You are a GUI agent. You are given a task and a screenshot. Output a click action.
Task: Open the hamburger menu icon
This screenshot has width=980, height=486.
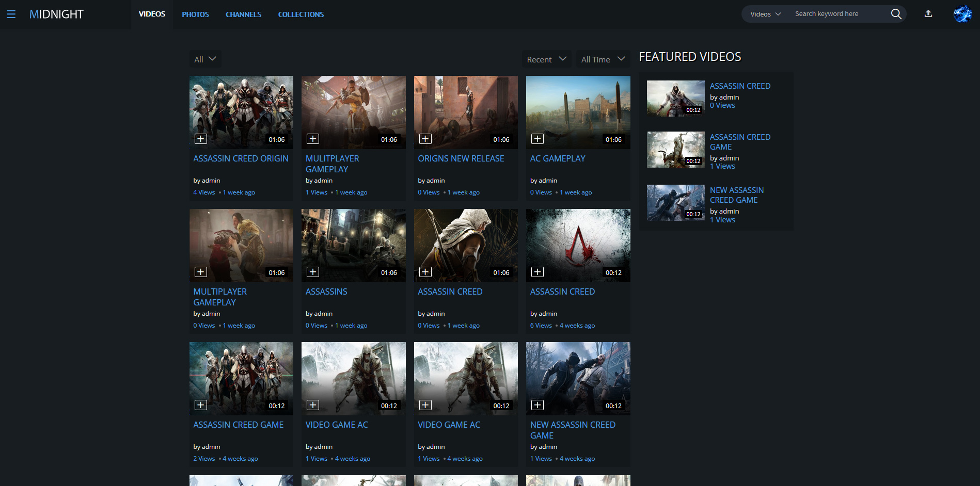11,14
